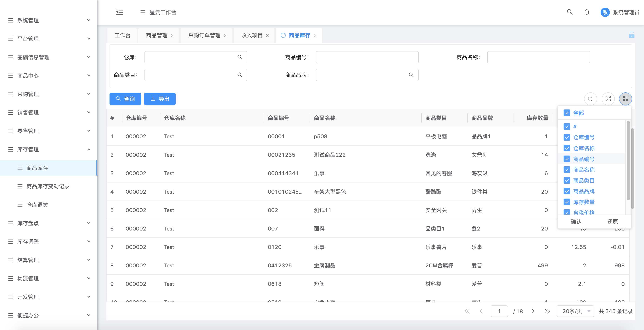Viewport: 644px width, 330px height.
Task: Reload icon on 商品库存 tab
Action: click(283, 36)
